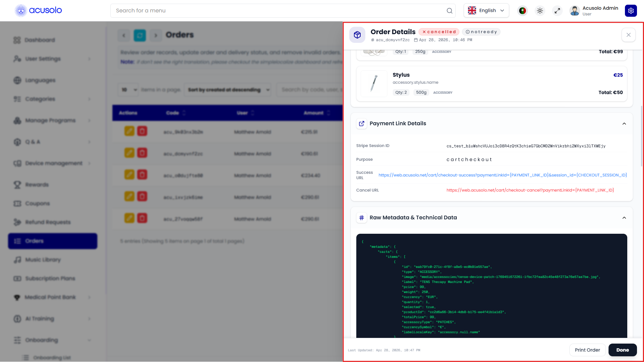Edit the order in the €190.61 row
The height and width of the screenshot is (362, 644).
click(129, 153)
